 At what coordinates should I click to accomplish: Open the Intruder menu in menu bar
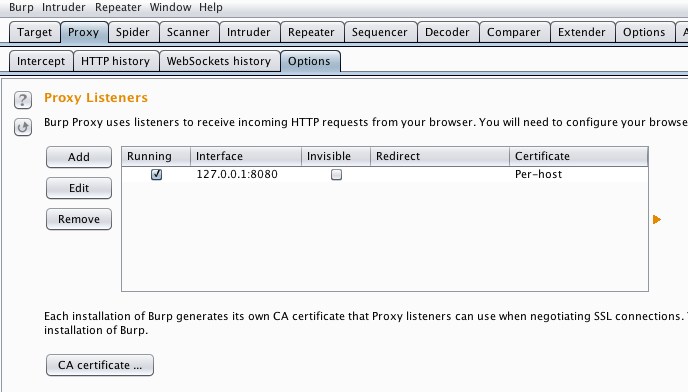click(64, 7)
